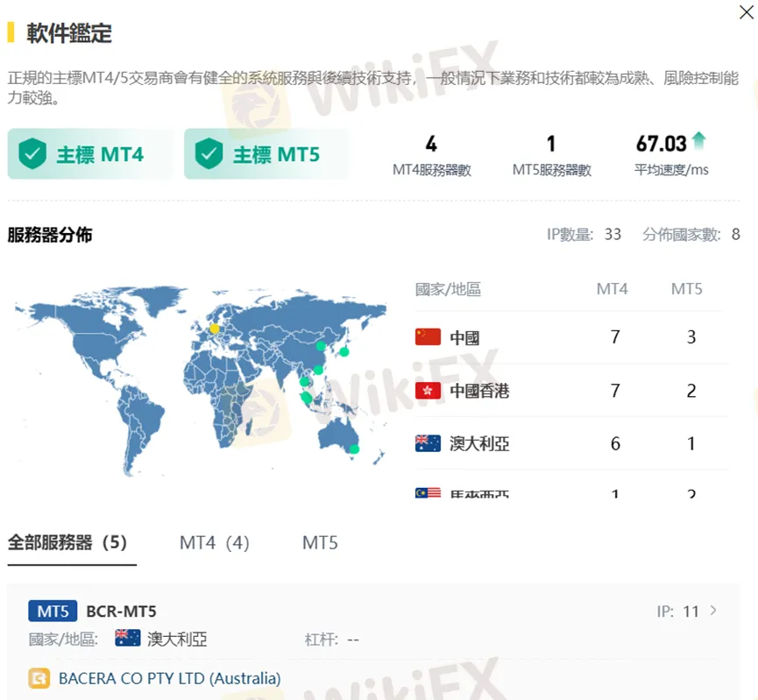Click the blue MT5 tag before BCR-MT5
The image size is (758, 700).
click(x=53, y=611)
